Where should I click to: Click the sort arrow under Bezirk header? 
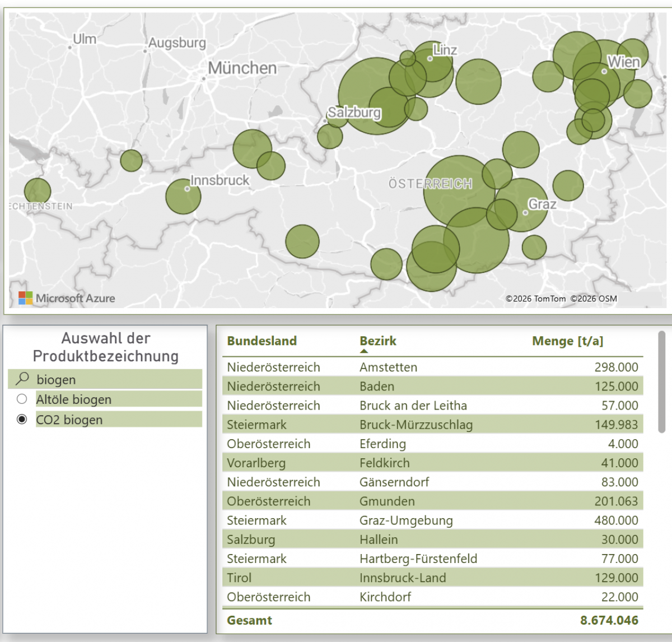point(364,351)
